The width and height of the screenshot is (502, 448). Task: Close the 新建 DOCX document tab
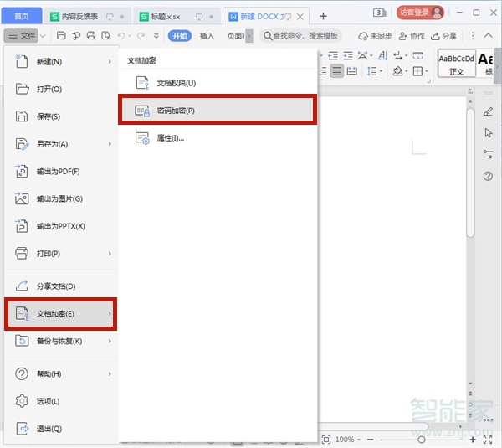coord(300,17)
